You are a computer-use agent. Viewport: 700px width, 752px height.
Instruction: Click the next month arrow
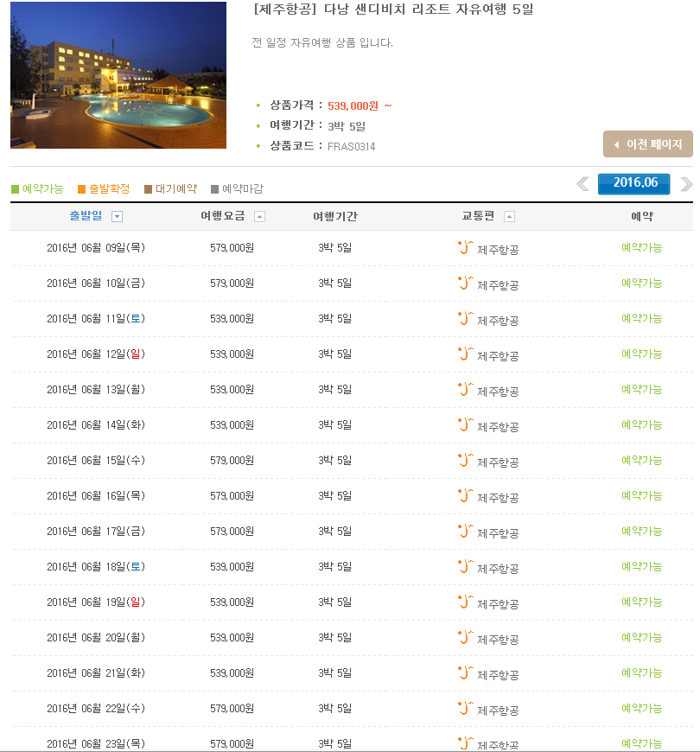686,184
